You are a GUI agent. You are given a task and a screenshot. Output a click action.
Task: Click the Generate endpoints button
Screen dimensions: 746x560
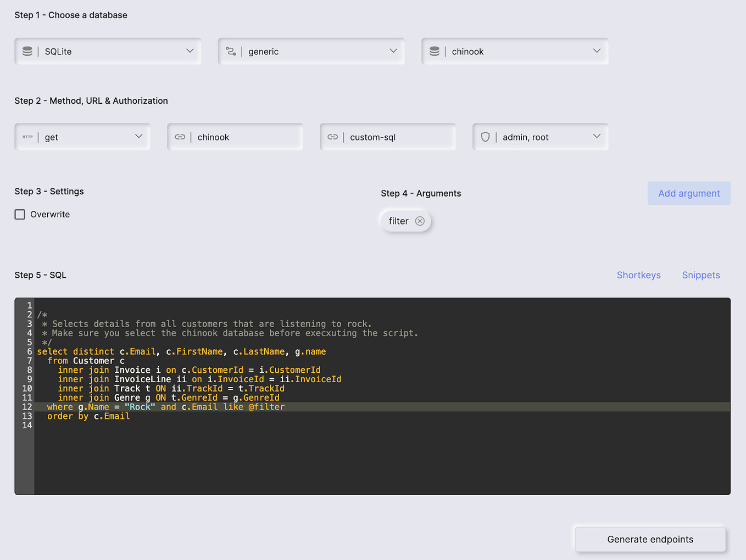pos(650,539)
